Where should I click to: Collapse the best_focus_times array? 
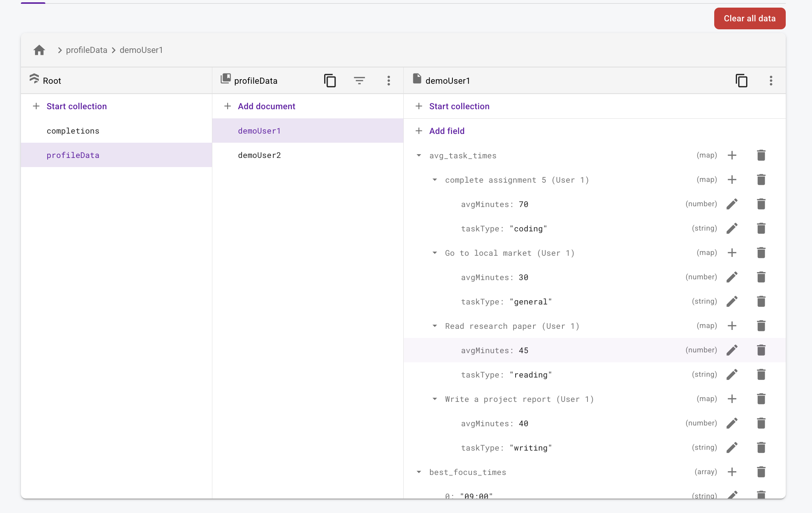click(x=419, y=472)
